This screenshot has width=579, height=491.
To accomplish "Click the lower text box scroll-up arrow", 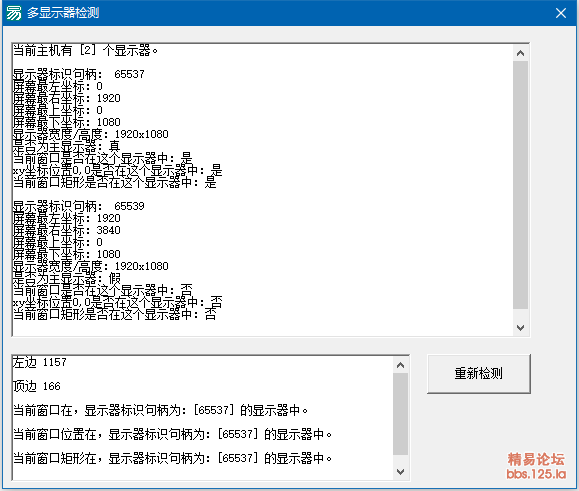I will pos(400,365).
